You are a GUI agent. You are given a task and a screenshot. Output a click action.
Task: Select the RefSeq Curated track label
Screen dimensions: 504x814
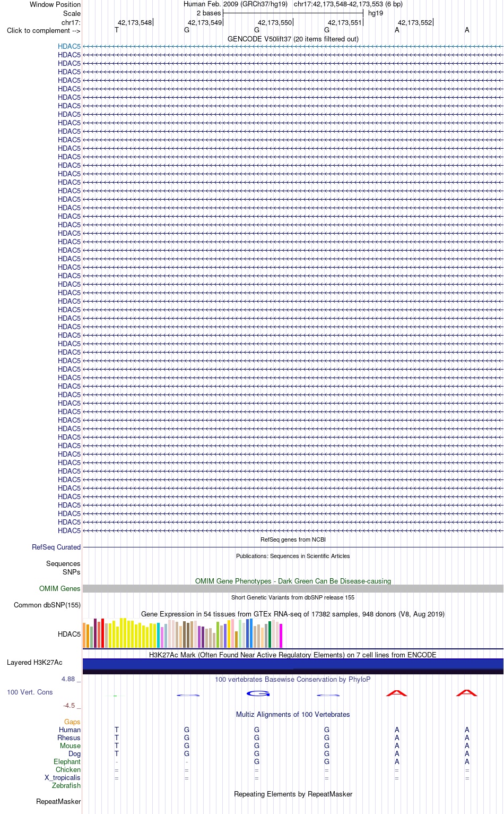(56, 547)
